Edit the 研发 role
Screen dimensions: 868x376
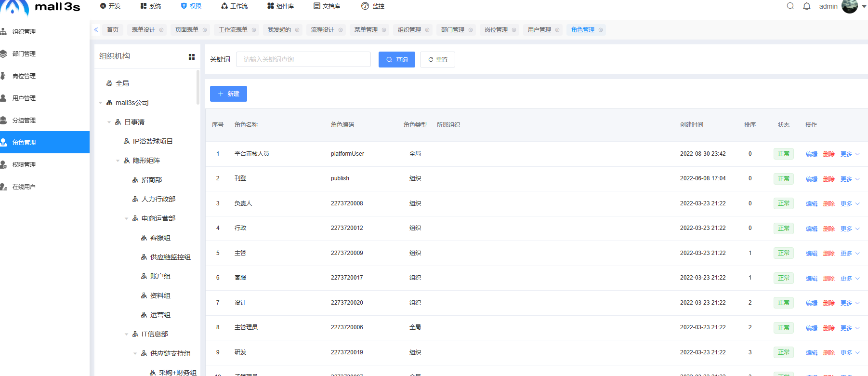[812, 352]
